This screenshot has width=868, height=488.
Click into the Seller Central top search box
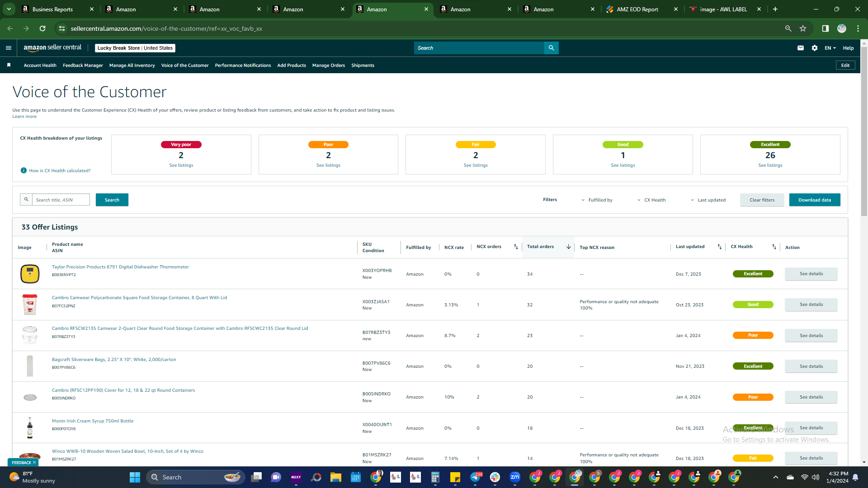(479, 48)
